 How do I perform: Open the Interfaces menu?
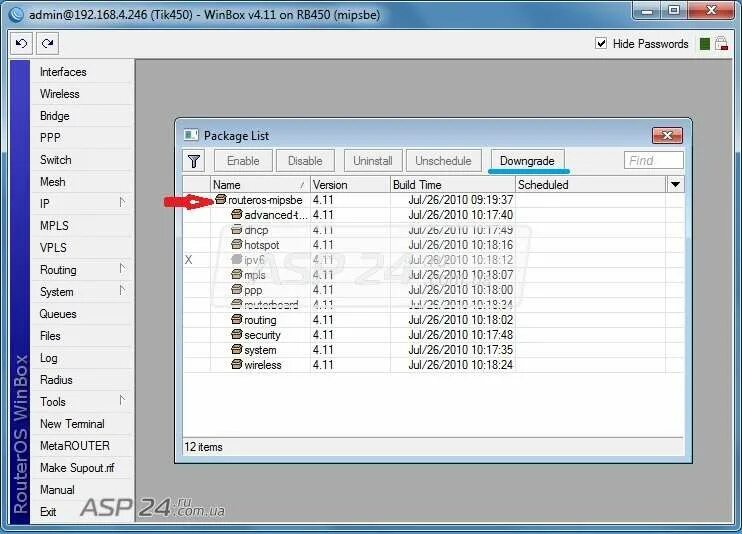click(x=63, y=72)
